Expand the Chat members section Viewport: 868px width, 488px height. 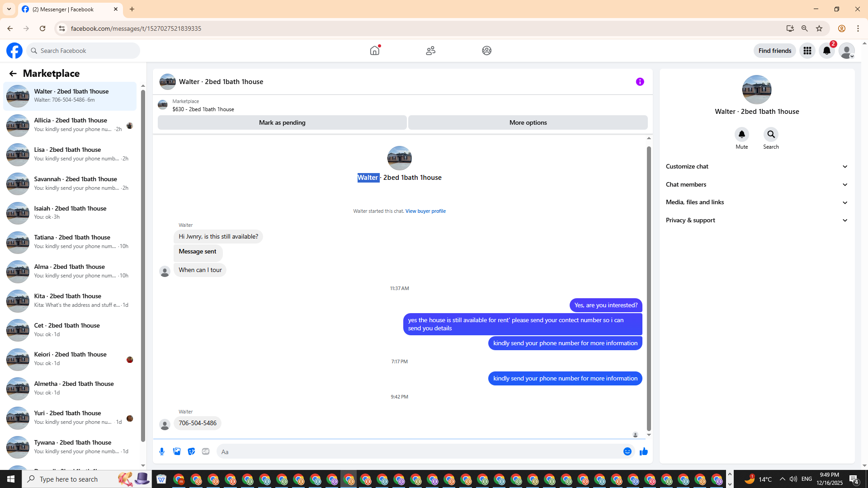tap(757, 184)
